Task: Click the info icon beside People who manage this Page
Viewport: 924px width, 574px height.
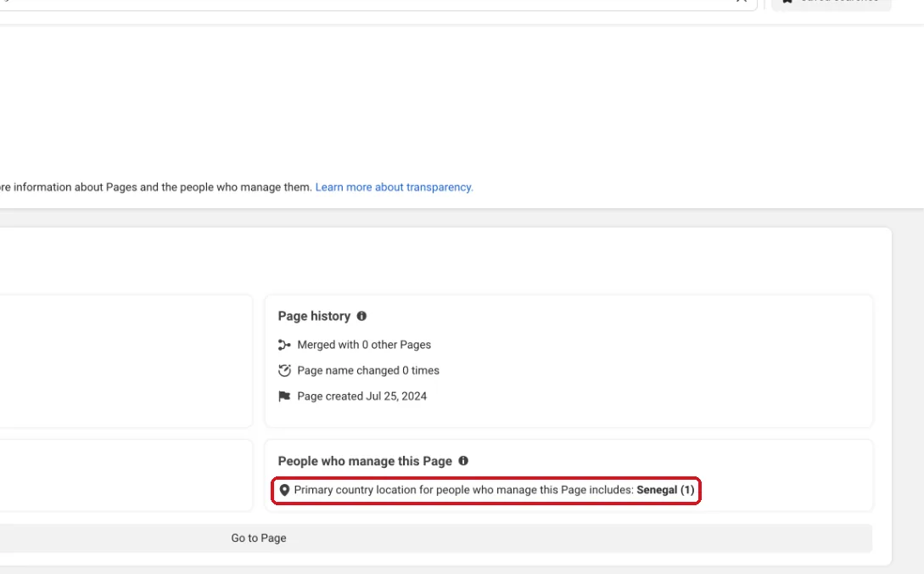Action: coord(463,461)
